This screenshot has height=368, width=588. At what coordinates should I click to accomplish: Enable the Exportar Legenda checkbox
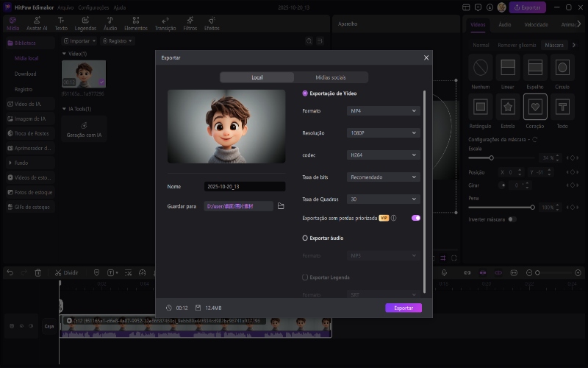coord(306,277)
